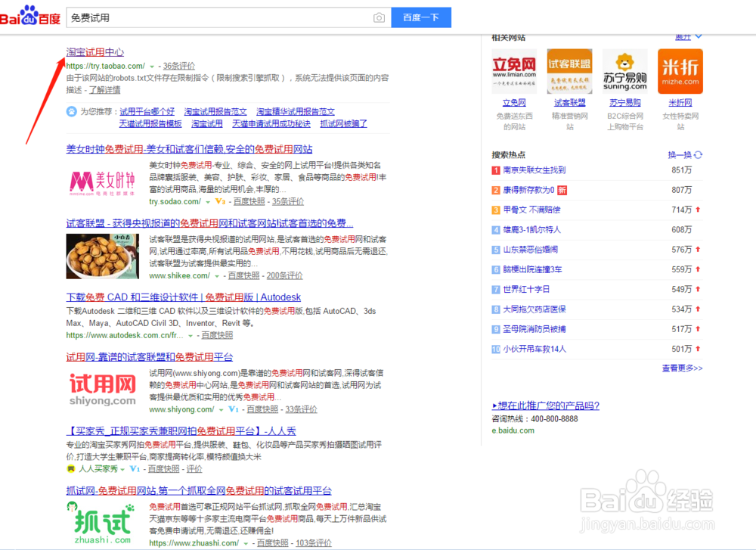
Task: Open suggested search 抓试网被骗了
Action: (343, 123)
